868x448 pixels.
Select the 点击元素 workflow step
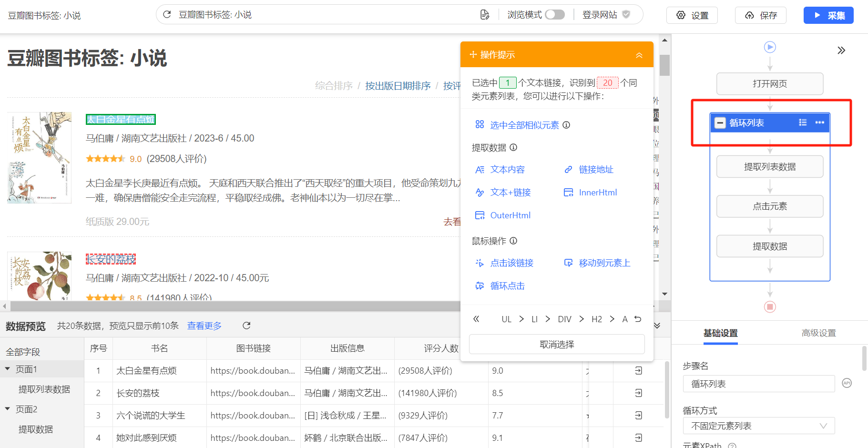point(770,206)
